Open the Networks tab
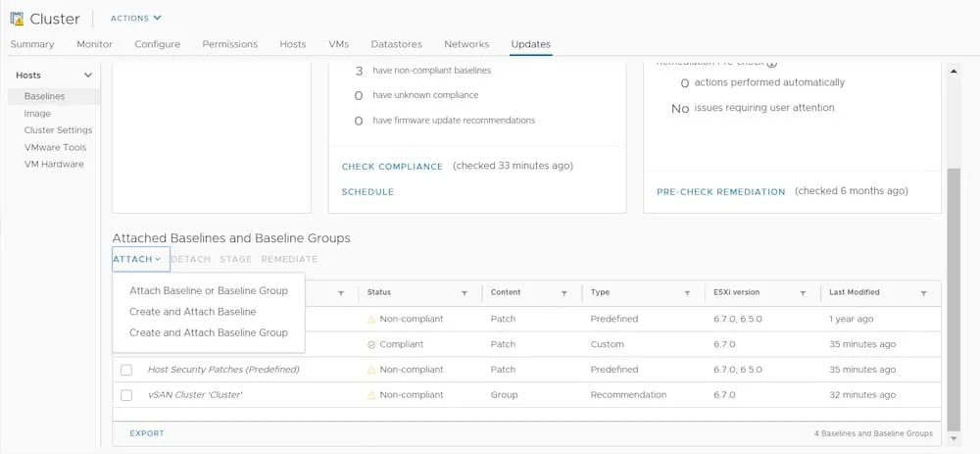This screenshot has width=980, height=454. click(x=466, y=44)
